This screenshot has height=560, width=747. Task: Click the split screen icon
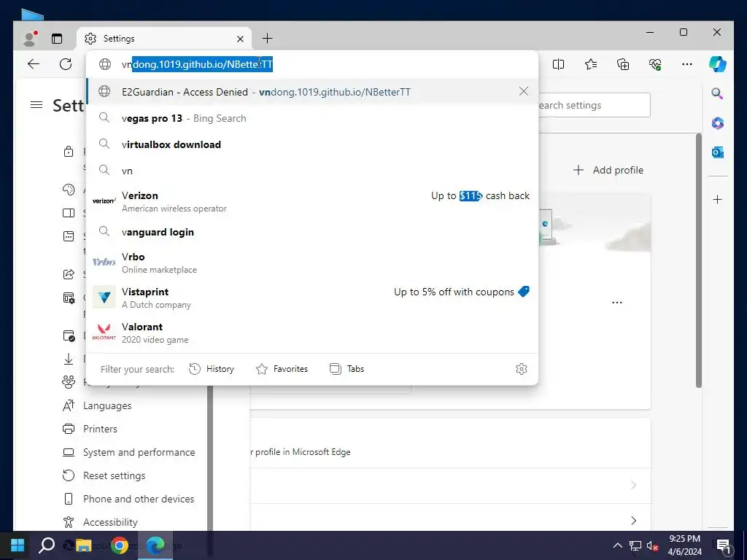tap(558, 64)
